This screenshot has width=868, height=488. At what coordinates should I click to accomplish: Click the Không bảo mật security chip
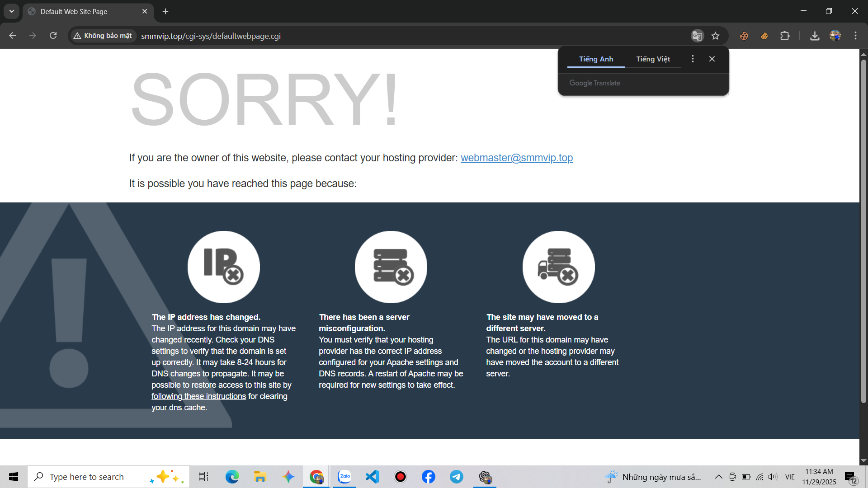pyautogui.click(x=103, y=36)
